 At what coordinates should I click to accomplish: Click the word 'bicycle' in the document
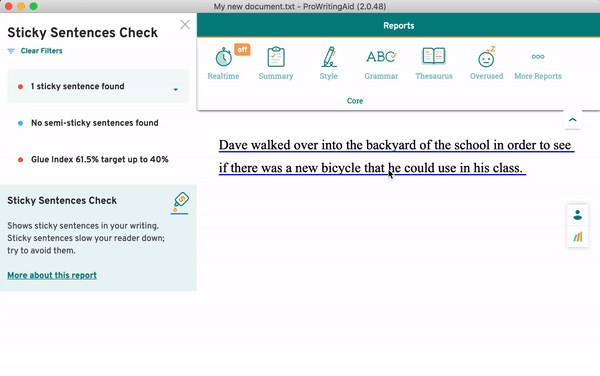click(x=341, y=168)
